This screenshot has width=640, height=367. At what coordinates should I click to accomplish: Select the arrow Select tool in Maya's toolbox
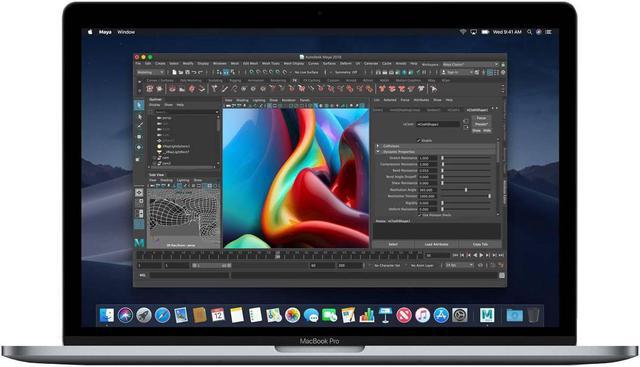139,105
